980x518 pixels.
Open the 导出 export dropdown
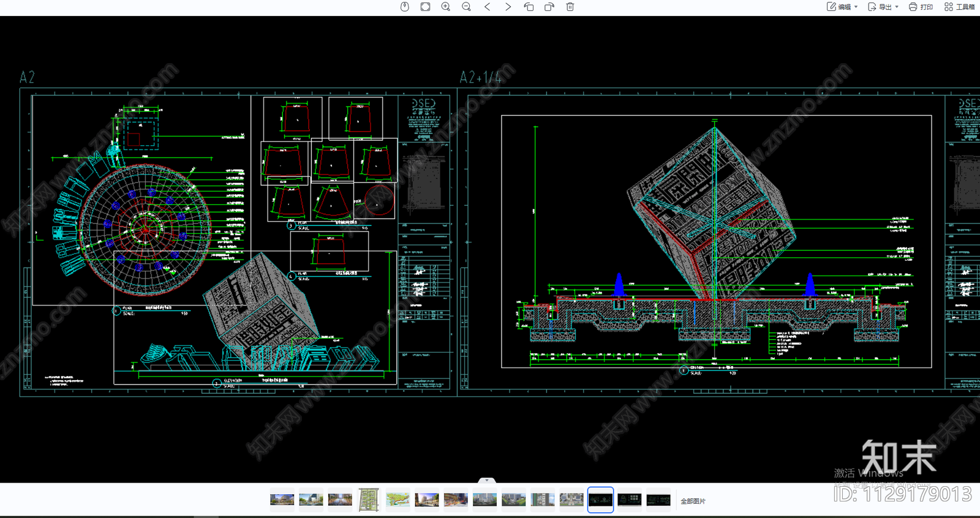click(883, 7)
